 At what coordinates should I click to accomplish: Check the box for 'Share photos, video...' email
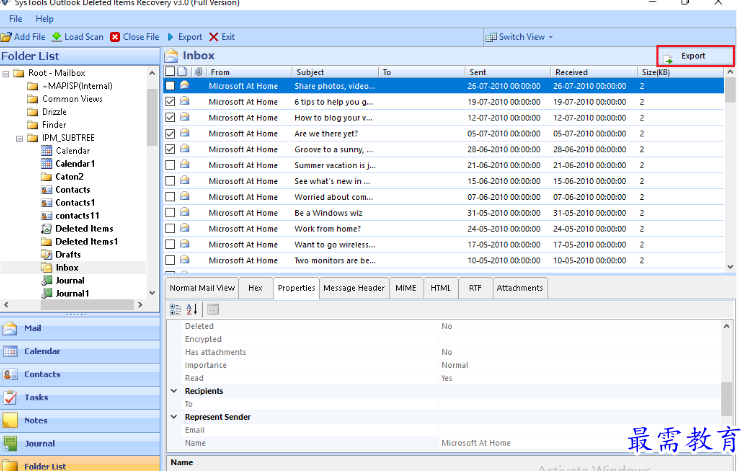tap(170, 86)
